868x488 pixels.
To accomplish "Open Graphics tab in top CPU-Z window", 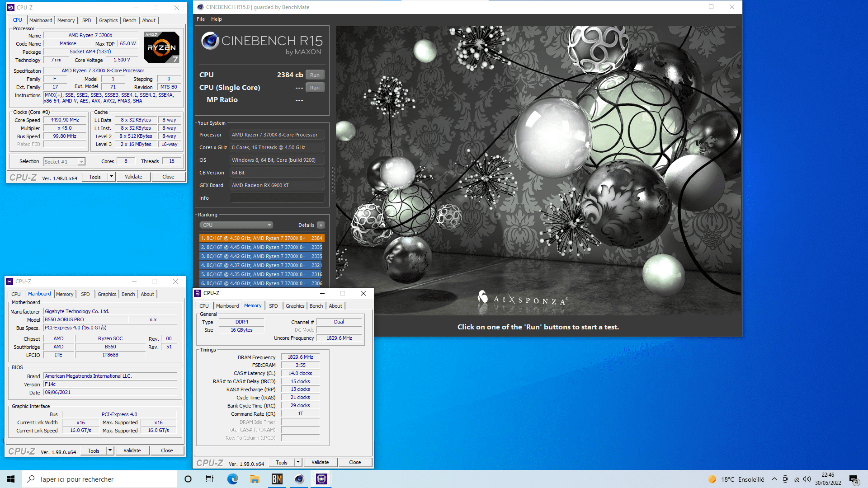I will 108,20.
